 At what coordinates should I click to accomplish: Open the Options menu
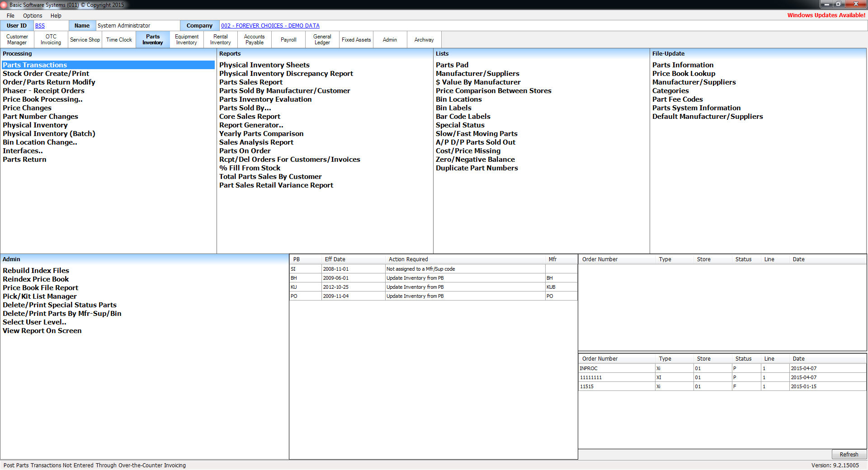[x=33, y=15]
